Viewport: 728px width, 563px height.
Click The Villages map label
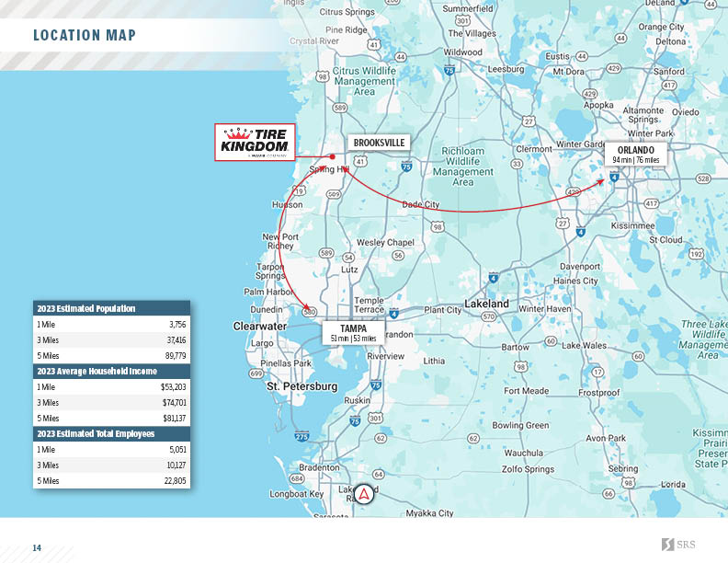point(472,33)
